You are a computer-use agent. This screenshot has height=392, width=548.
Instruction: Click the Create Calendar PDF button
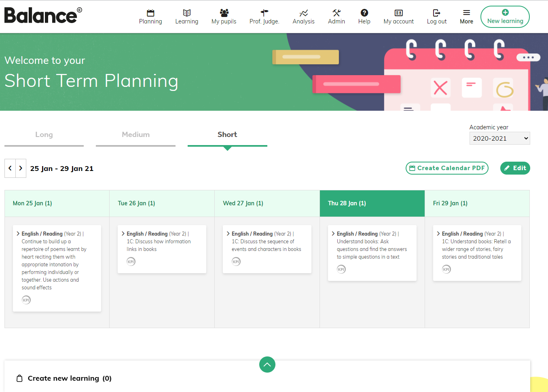[x=447, y=168]
